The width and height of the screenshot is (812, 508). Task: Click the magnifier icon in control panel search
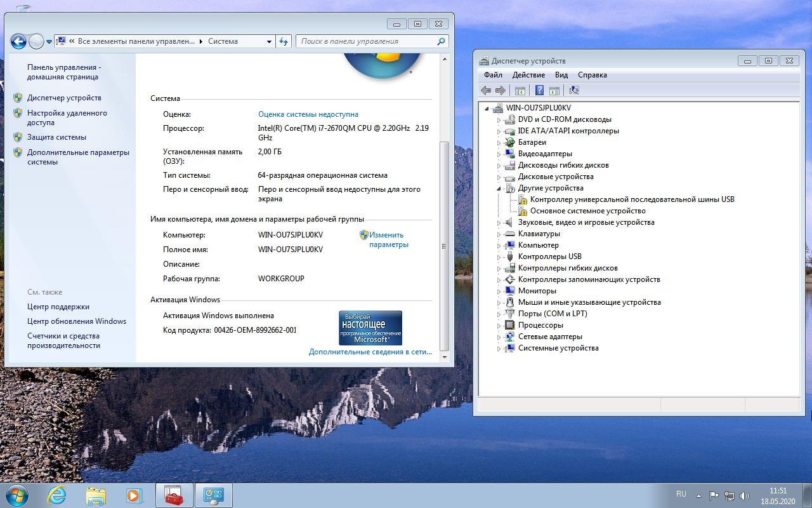[442, 41]
